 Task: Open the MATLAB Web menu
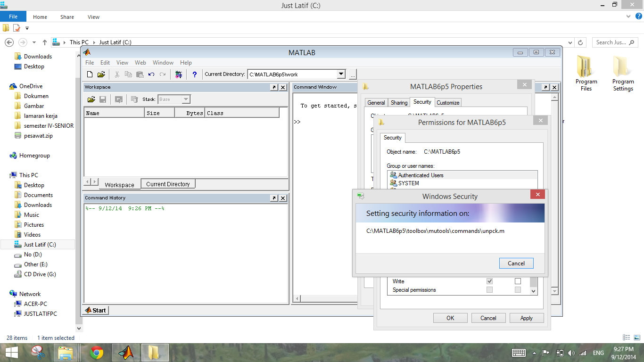(x=140, y=62)
